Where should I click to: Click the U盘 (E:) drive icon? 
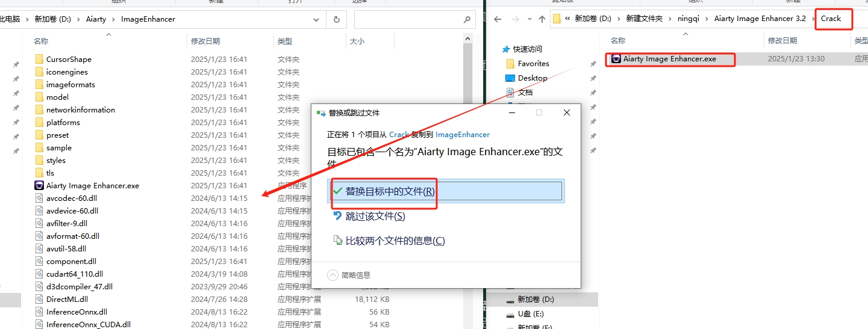pos(510,314)
